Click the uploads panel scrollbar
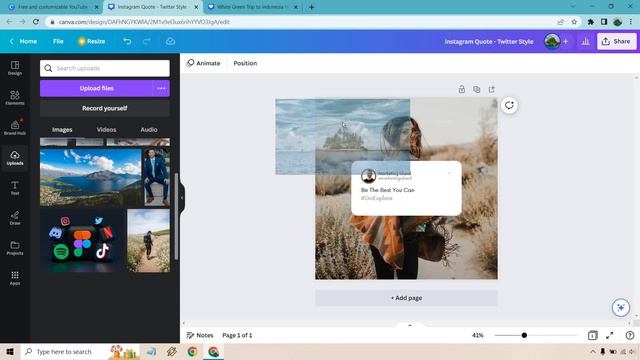The width and height of the screenshot is (640, 360). pyautogui.click(x=176, y=216)
